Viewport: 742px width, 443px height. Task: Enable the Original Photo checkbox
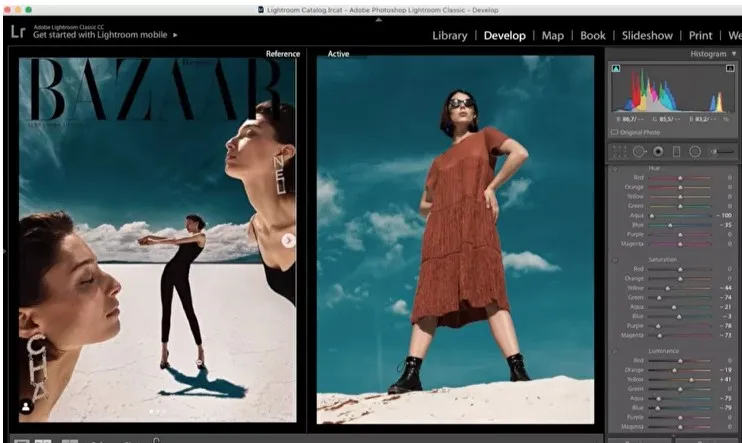coord(614,133)
